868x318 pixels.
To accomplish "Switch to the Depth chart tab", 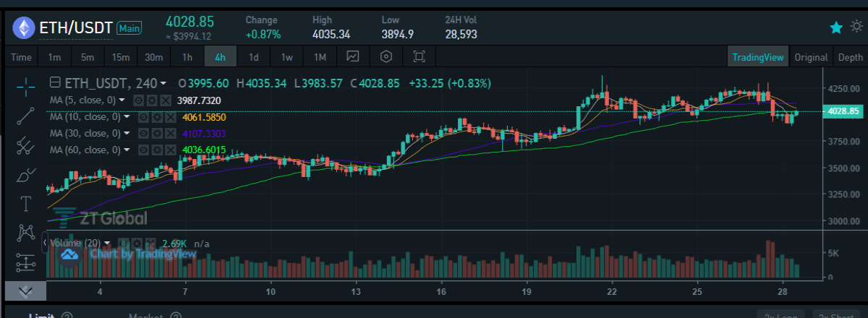I will tap(850, 57).
